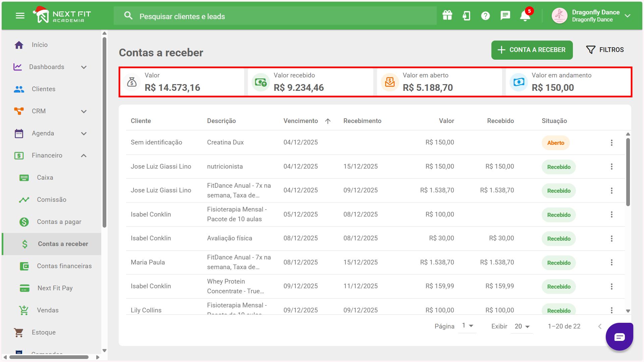Open three-dot menu for Creatina Dux row

click(x=611, y=143)
